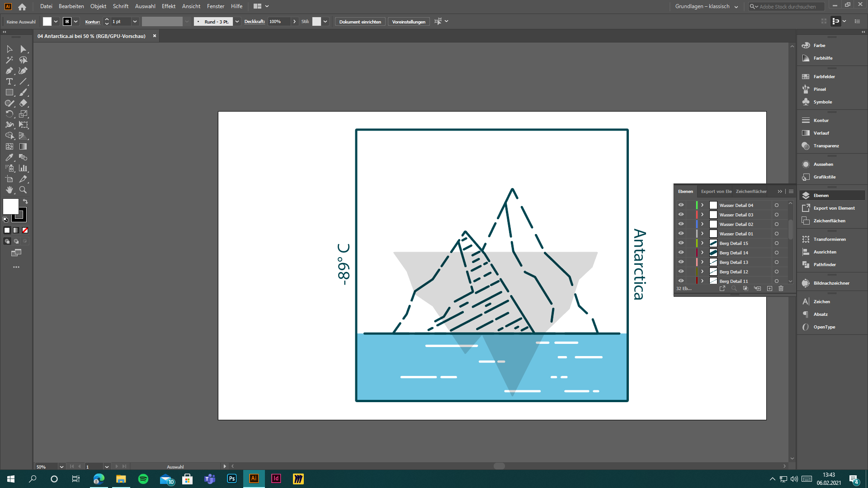
Task: Select the Artboard tool
Action: click(9, 179)
